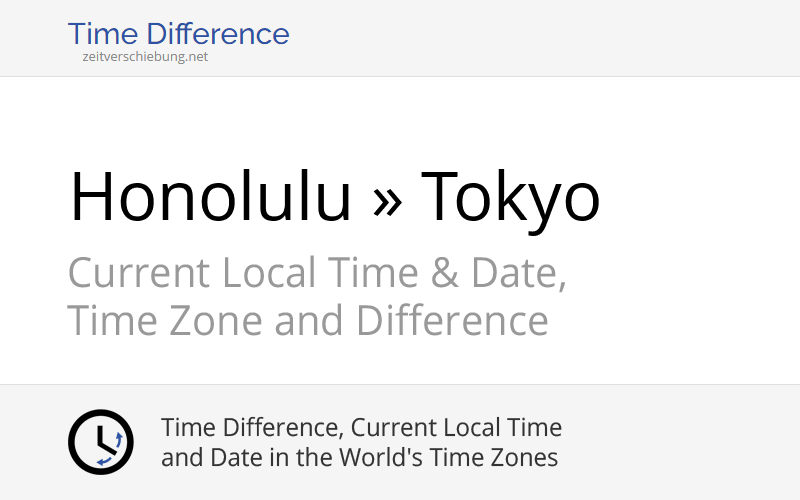Click the zeitverschiebung.net domain text

coord(146,57)
